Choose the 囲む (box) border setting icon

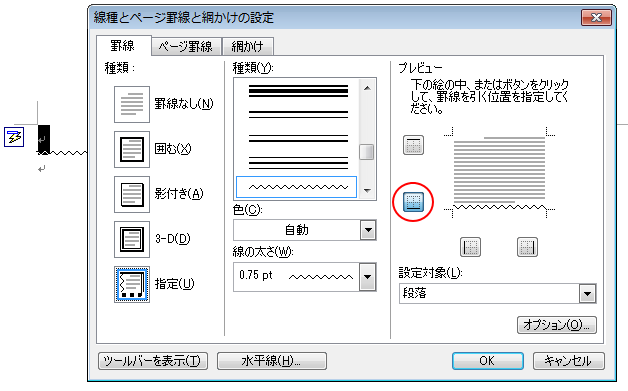click(132, 149)
